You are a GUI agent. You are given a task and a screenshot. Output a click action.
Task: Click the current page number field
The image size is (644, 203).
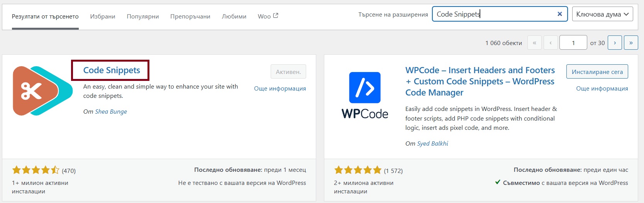[573, 43]
